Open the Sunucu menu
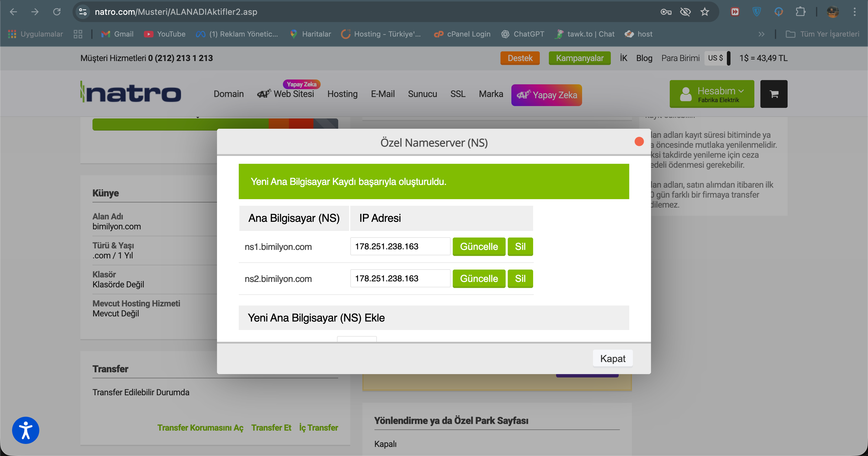 click(x=423, y=94)
